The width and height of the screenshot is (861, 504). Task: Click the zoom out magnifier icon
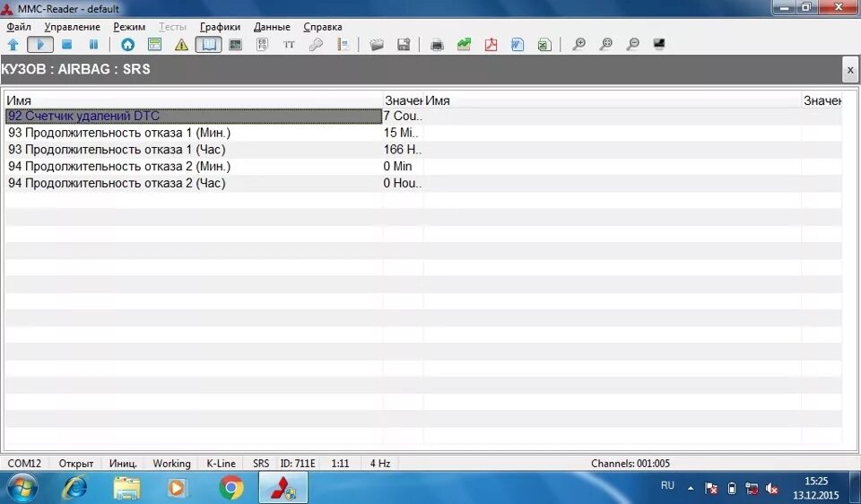click(632, 45)
